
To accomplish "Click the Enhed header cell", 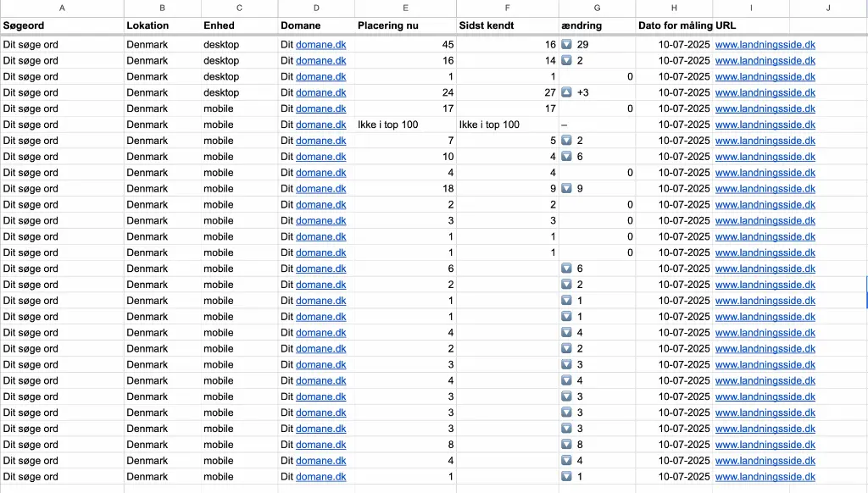I will (239, 25).
